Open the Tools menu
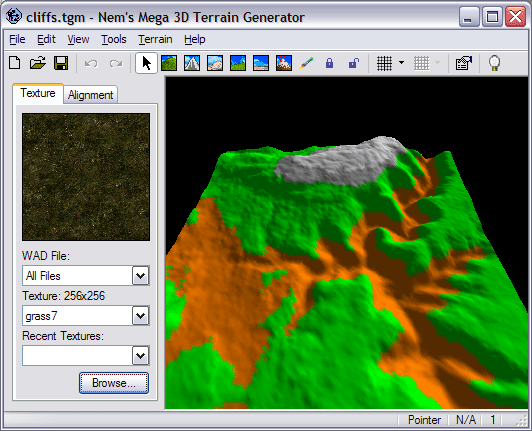This screenshot has width=532, height=431. (114, 39)
